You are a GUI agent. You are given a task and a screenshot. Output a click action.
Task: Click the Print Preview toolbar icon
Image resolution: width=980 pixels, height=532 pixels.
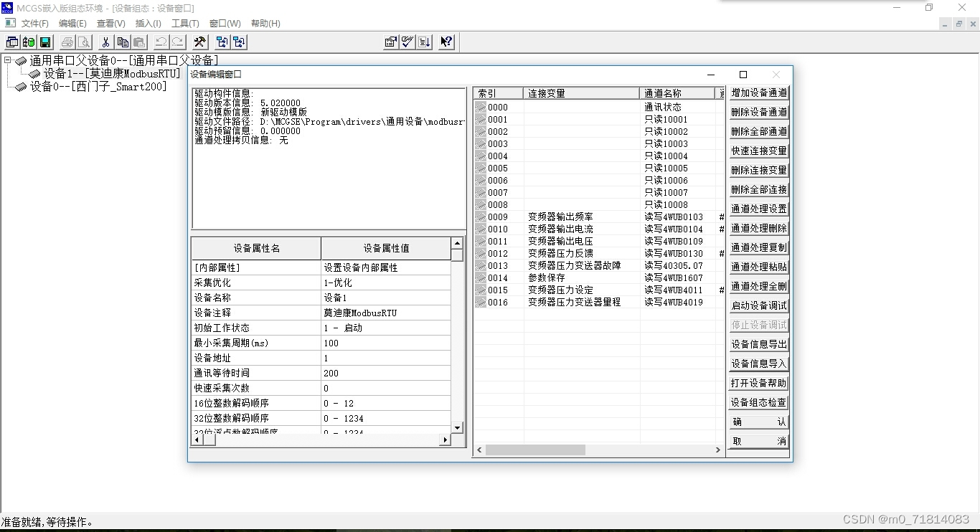coord(83,42)
